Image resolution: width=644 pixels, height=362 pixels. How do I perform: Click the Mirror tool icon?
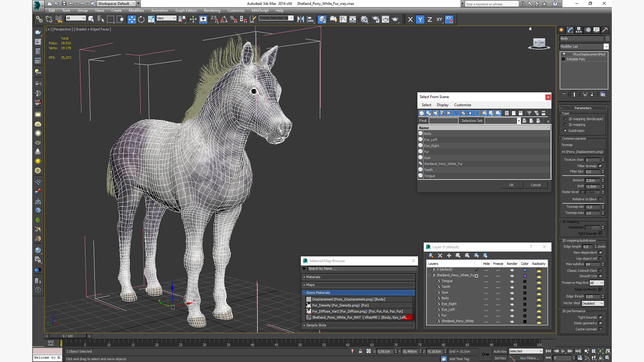(x=301, y=19)
